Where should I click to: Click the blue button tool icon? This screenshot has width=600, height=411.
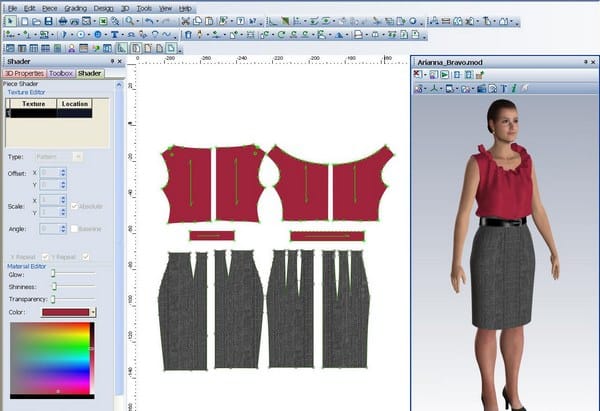98,35
